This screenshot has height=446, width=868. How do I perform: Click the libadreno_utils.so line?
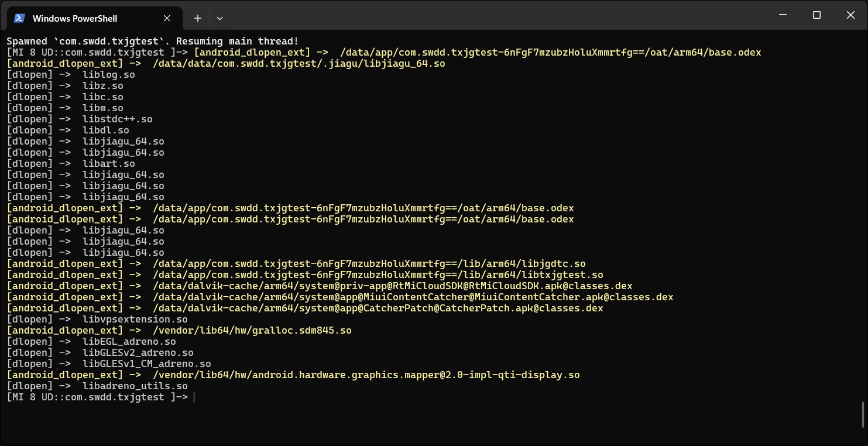(x=97, y=386)
